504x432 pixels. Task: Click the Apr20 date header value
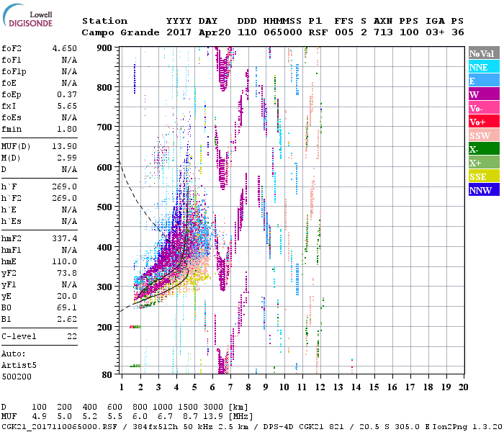click(x=215, y=32)
